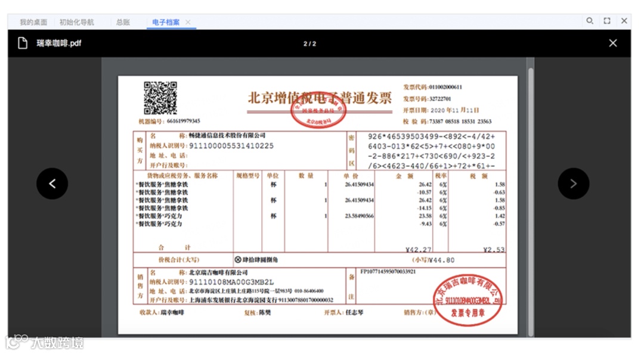Open the 我的桌面 tab
644x354 pixels.
[x=33, y=22]
